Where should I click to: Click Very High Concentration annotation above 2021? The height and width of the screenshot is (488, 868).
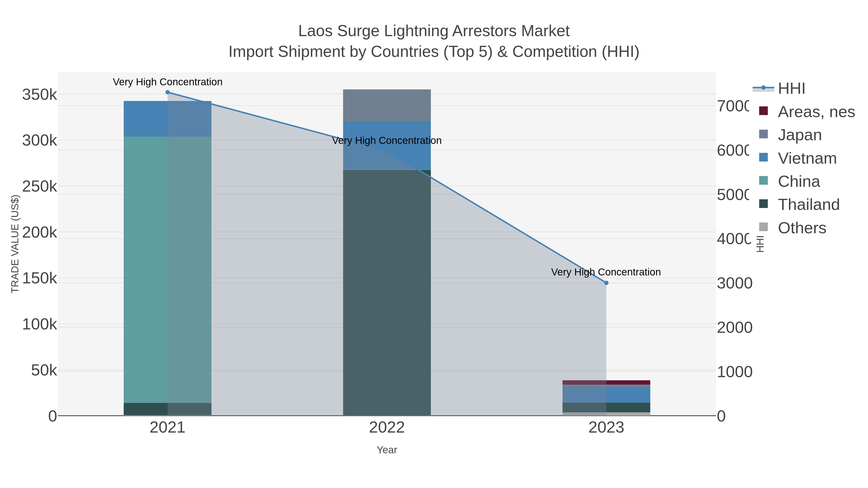tap(168, 82)
